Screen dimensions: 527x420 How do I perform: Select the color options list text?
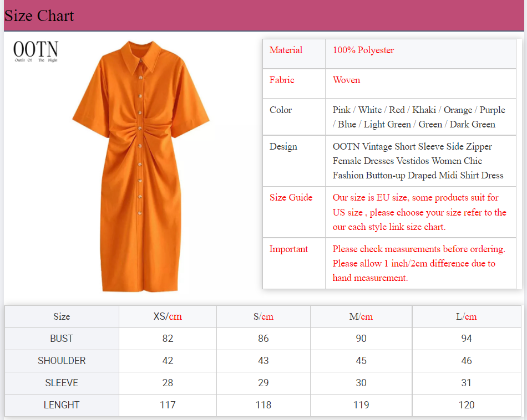pyautogui.click(x=418, y=117)
